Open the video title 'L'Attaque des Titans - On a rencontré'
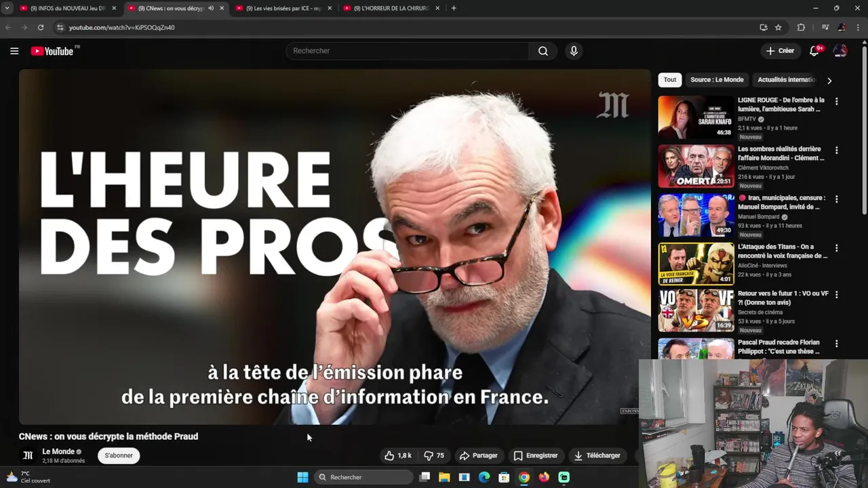This screenshot has width=868, height=488. click(783, 251)
